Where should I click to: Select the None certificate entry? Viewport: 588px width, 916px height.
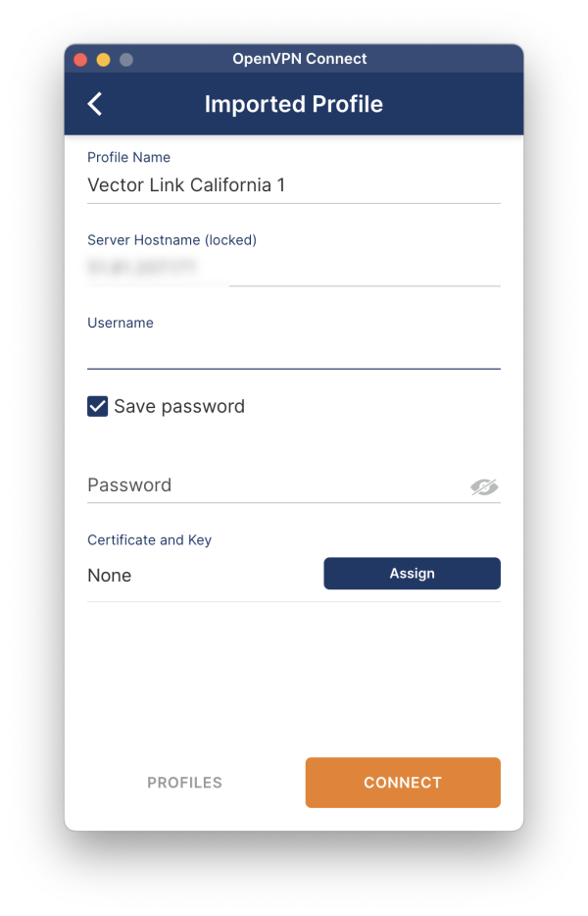(x=109, y=575)
